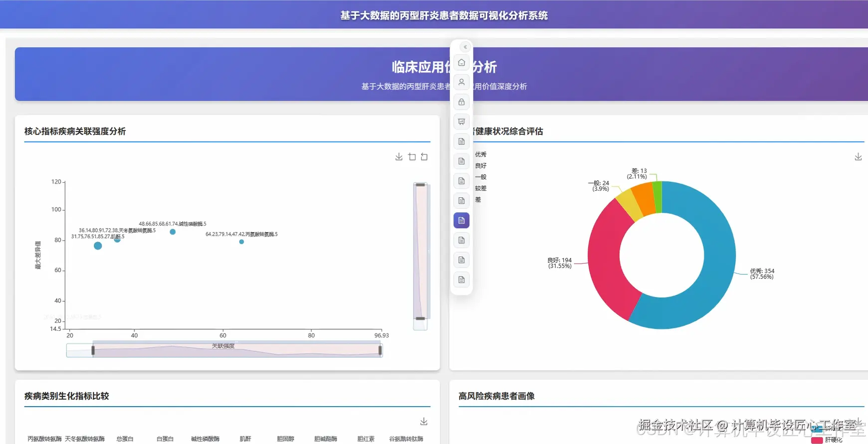
Task: Click the 高风险疾病患者画像 heading
Action: coord(496,396)
